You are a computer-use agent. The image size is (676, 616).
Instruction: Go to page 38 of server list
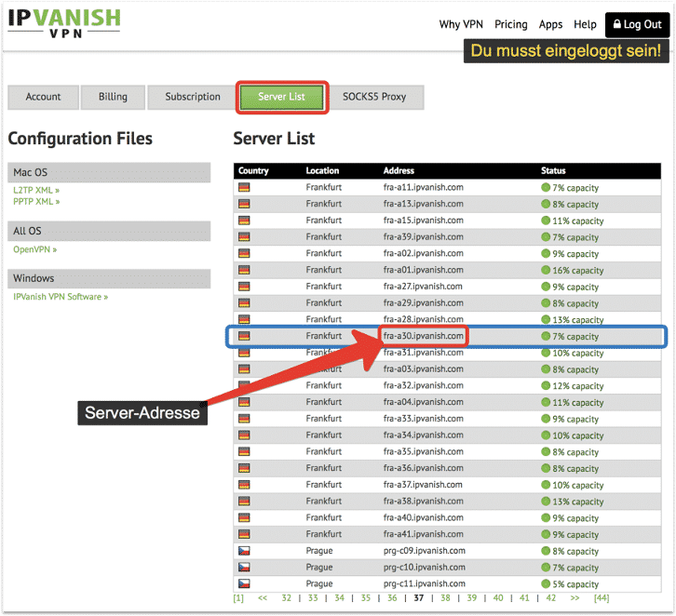[x=445, y=598]
